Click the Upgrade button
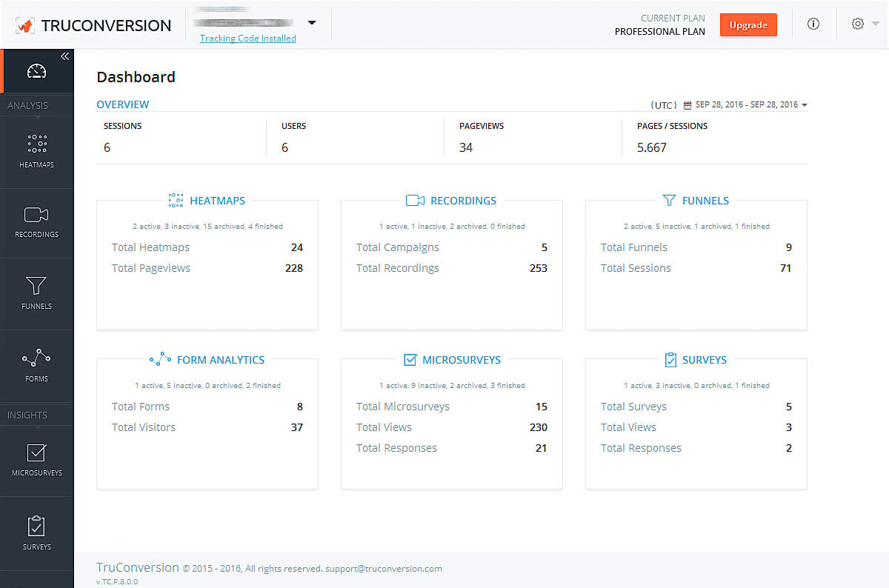Screen dimensions: 889x588 (x=748, y=25)
